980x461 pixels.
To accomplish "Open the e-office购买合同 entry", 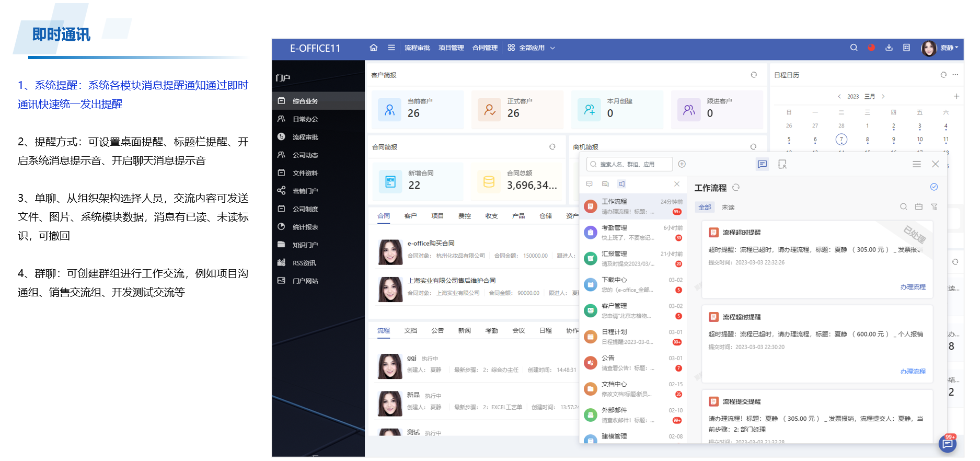I will click(431, 243).
